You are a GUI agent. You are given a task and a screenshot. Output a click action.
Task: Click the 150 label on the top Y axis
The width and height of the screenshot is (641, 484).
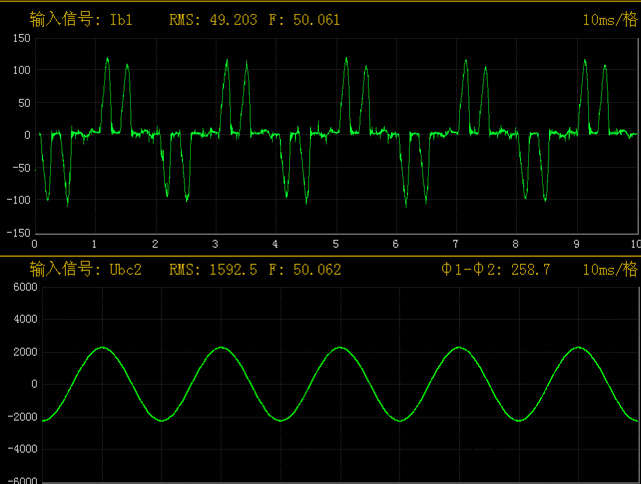(x=21, y=38)
